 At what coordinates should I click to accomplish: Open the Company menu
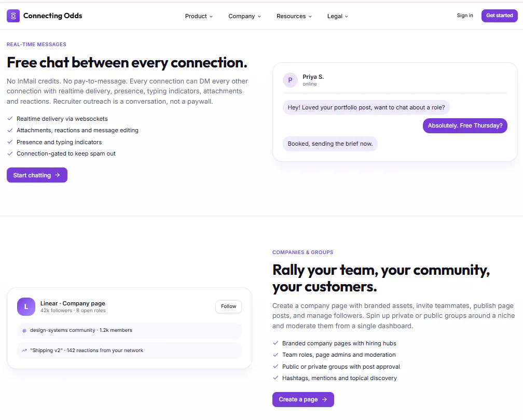coord(244,16)
